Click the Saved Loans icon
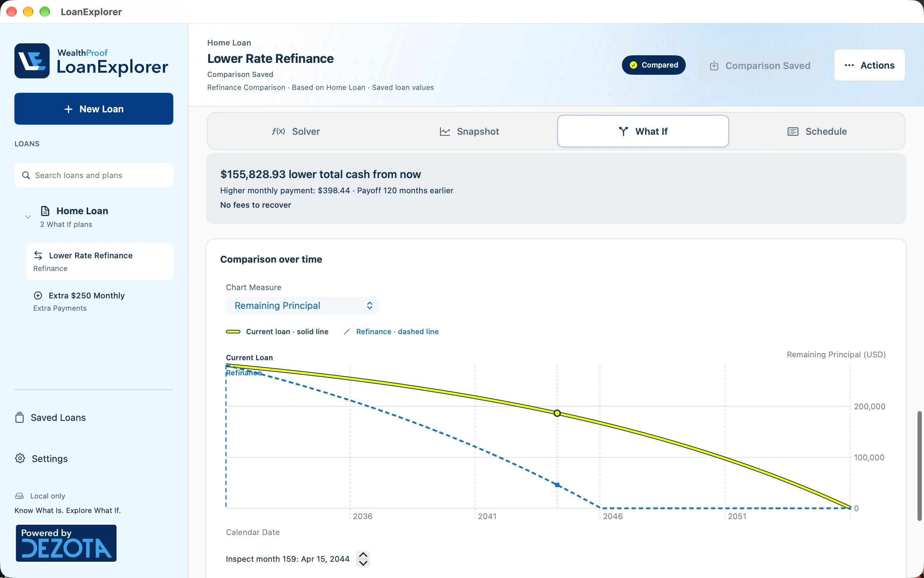The height and width of the screenshot is (578, 924). pyautogui.click(x=19, y=418)
